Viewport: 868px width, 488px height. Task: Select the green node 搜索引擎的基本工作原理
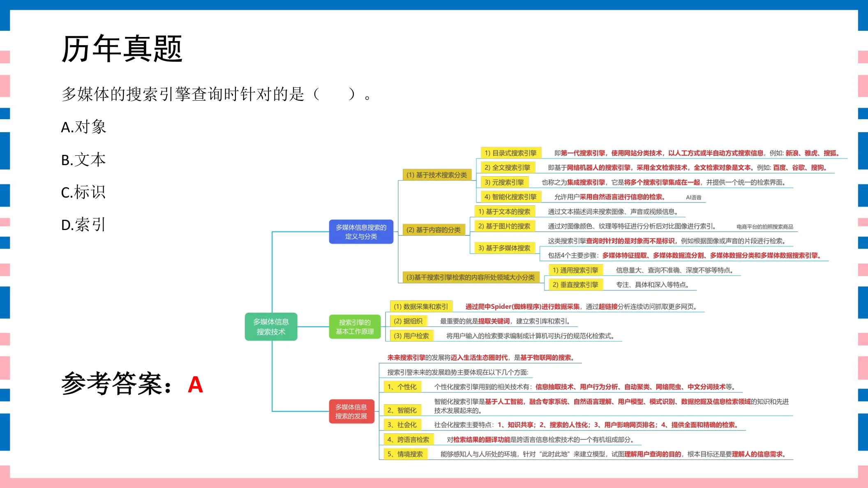click(x=355, y=327)
